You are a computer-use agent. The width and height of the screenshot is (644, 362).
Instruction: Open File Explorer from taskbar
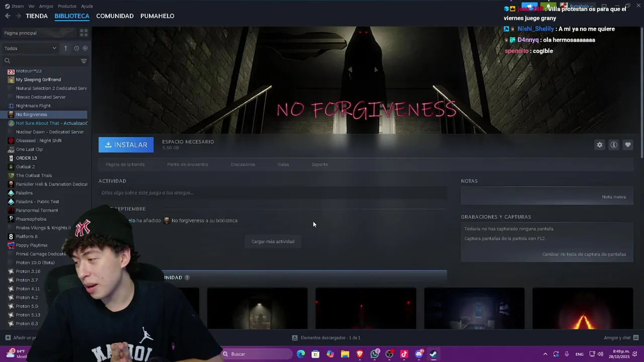click(x=345, y=354)
